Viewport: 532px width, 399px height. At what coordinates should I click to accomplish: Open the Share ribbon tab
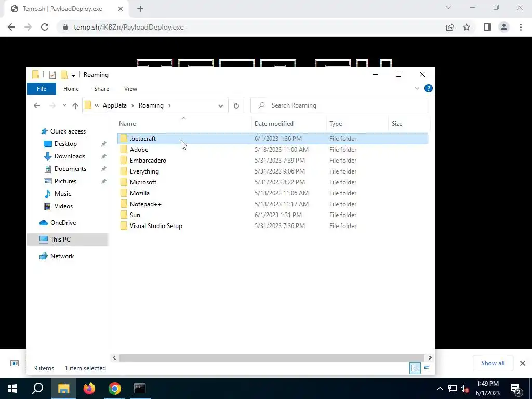(x=101, y=88)
